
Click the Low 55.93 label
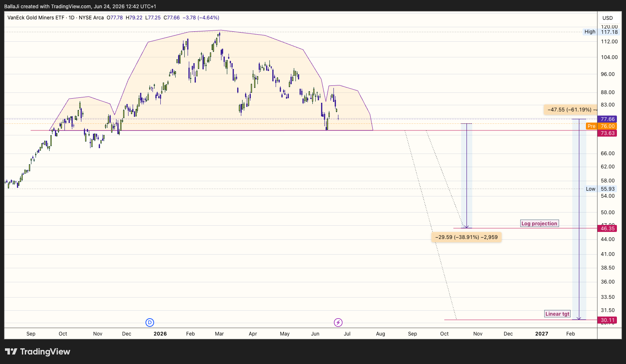pos(601,189)
